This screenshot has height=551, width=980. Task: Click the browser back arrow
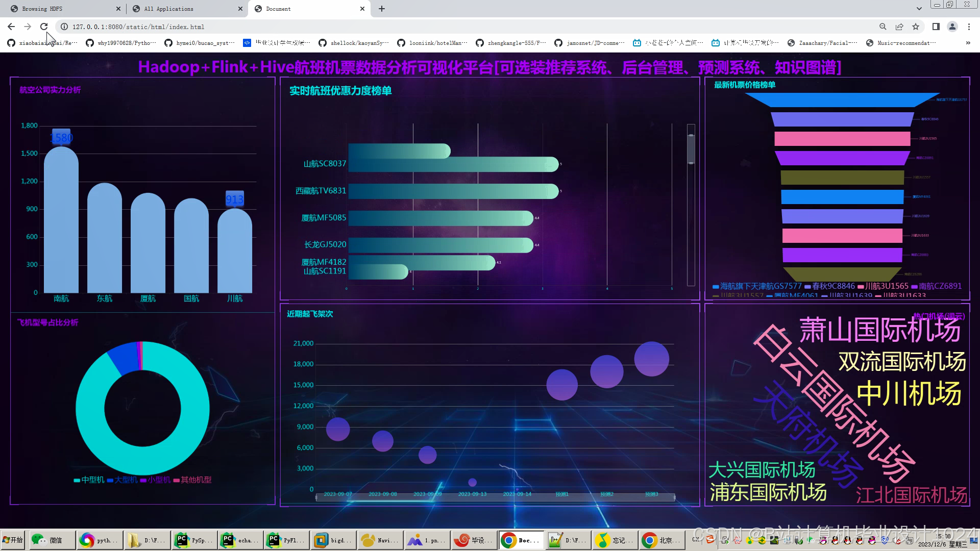(11, 27)
